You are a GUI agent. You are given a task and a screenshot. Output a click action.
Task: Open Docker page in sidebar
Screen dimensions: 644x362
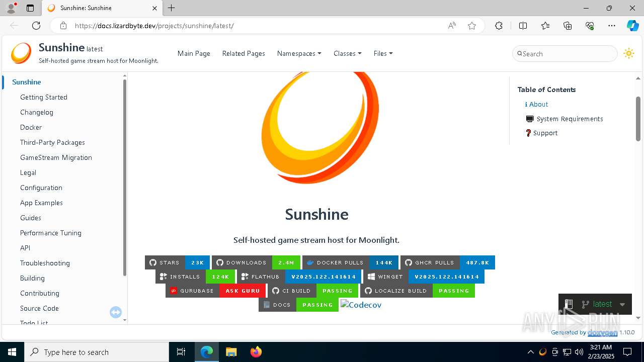31,127
